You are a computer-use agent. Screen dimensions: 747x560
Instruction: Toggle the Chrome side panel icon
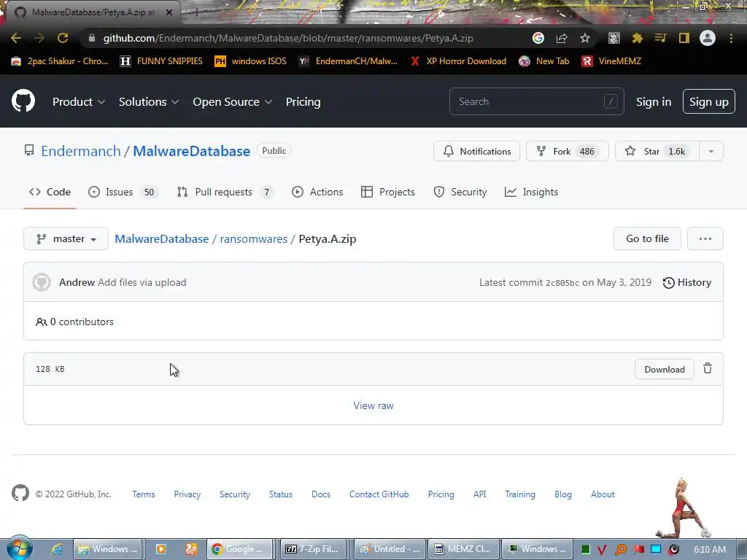pyautogui.click(x=684, y=38)
